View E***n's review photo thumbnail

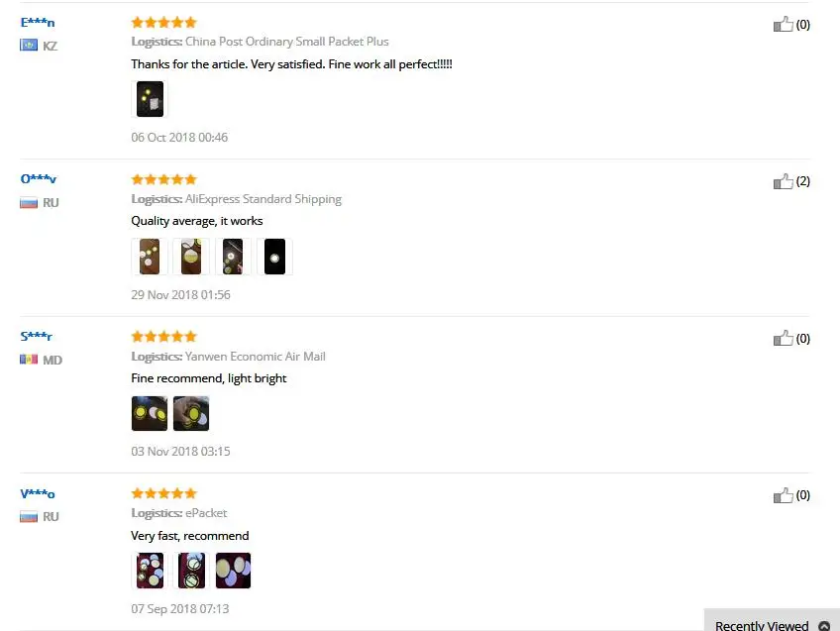150,99
